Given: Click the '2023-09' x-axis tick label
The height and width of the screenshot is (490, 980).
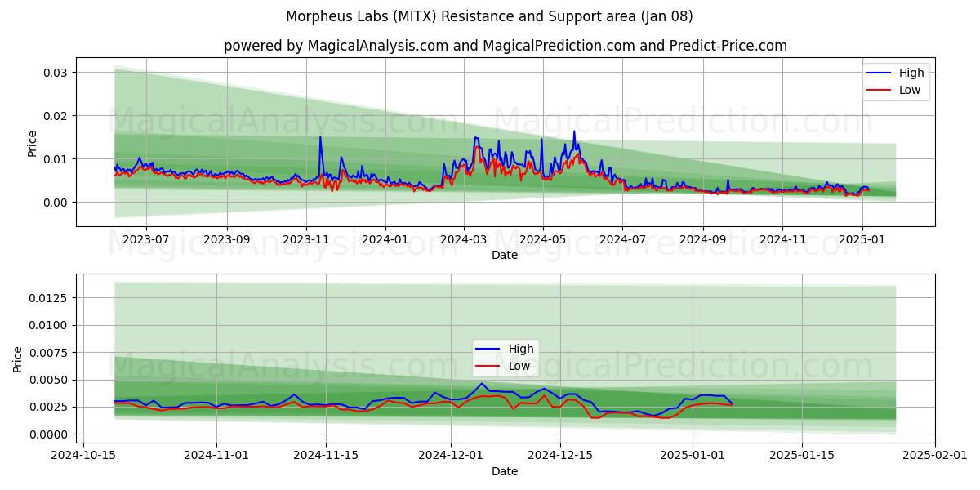Looking at the screenshot, I should [x=226, y=239].
